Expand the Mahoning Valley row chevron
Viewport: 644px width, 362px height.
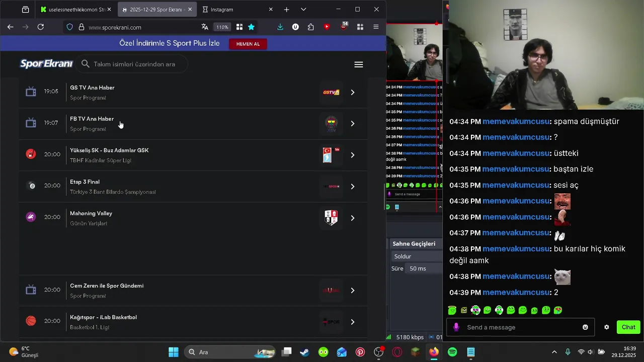[x=353, y=218]
